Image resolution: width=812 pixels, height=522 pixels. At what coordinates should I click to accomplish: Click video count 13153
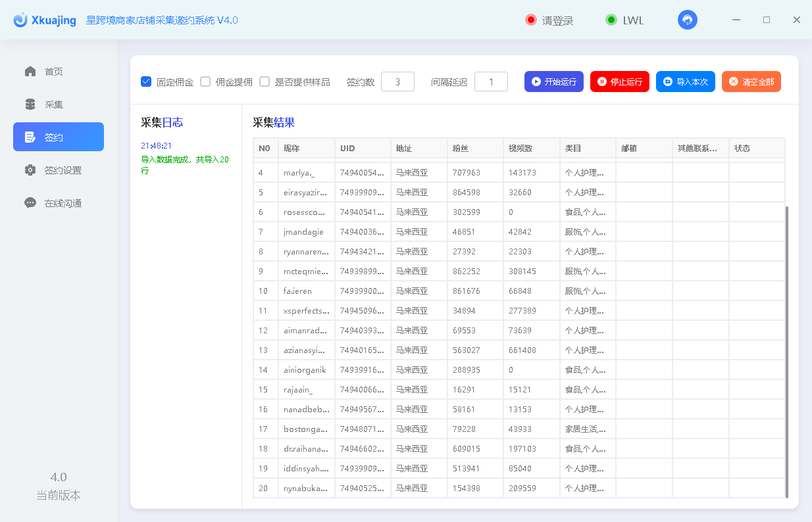[x=520, y=410]
